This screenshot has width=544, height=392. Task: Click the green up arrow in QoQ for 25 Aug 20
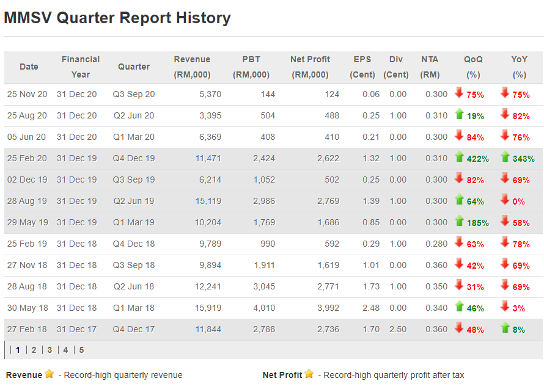(459, 114)
